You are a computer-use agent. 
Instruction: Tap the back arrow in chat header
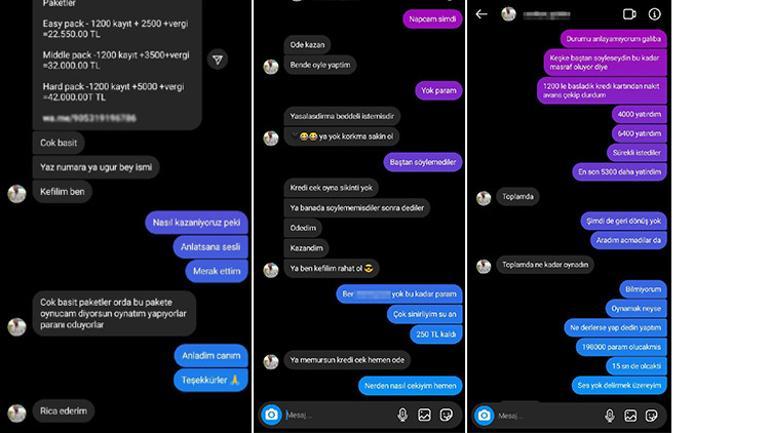481,14
